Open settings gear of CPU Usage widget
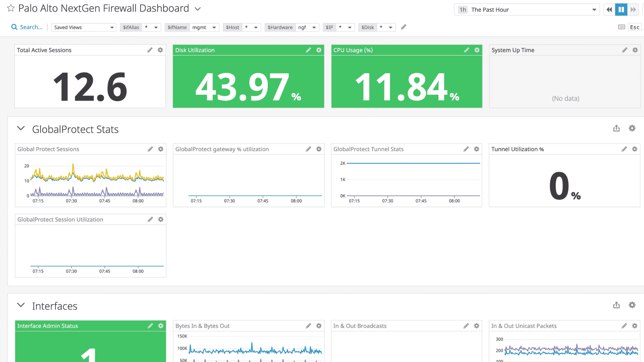 (477, 50)
